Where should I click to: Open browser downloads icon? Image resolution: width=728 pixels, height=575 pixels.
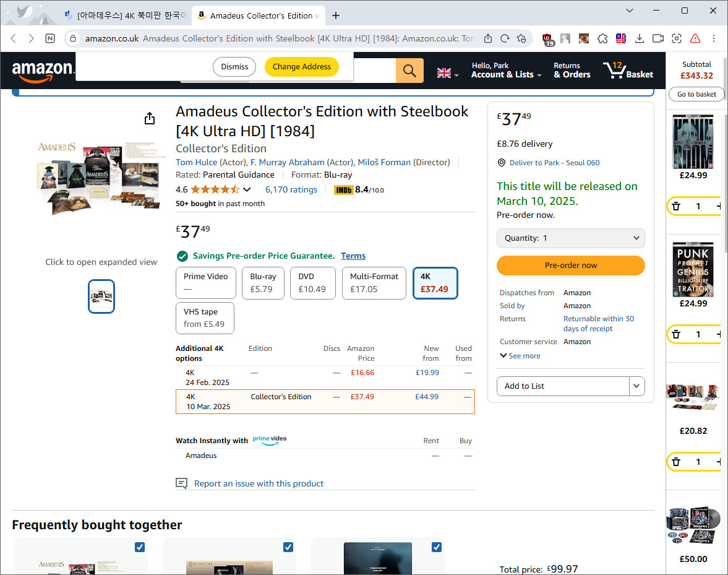point(640,38)
